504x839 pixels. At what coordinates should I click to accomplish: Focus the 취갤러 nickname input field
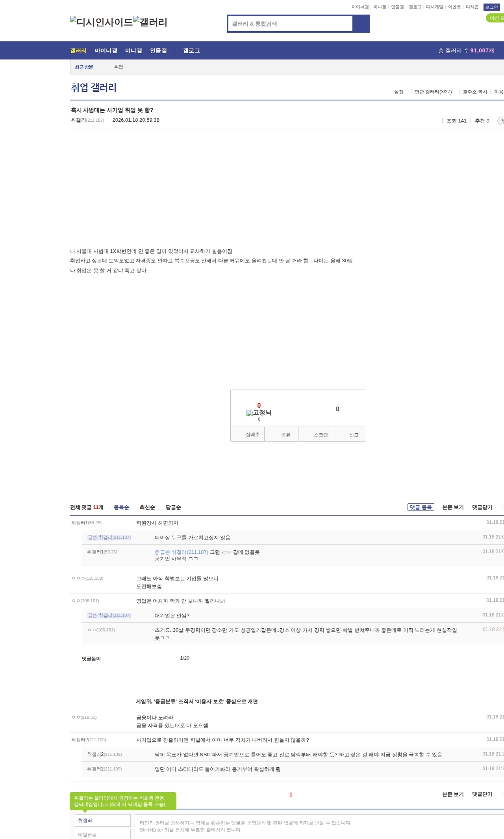tap(103, 820)
